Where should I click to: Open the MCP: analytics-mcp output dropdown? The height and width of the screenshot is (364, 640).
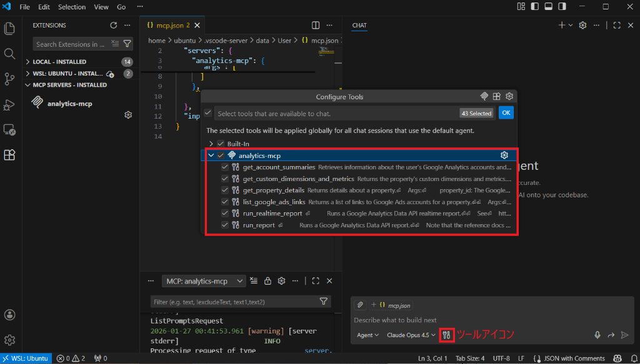point(204,281)
